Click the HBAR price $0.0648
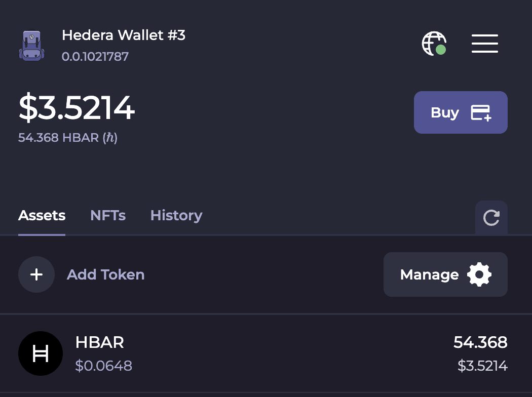 (103, 366)
